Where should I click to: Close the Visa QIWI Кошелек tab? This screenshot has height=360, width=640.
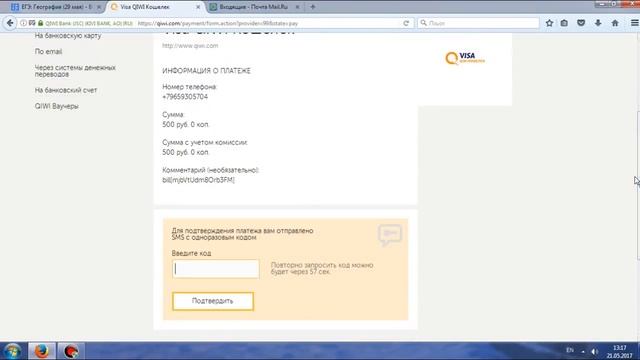198,7
